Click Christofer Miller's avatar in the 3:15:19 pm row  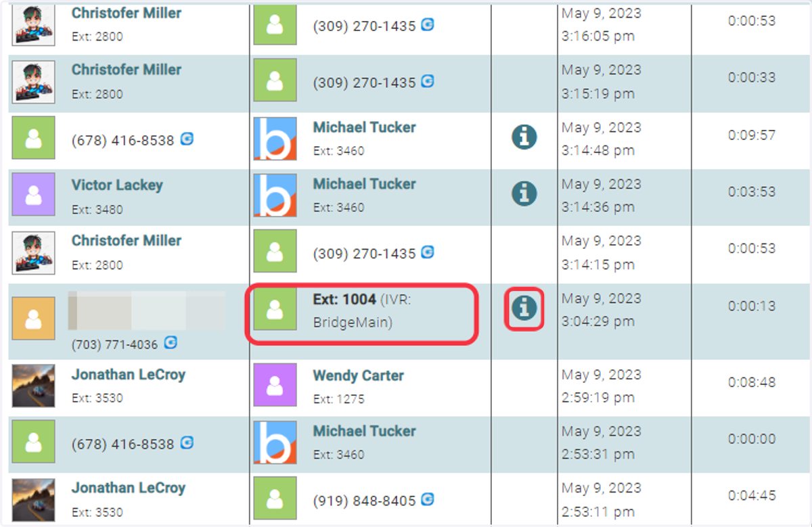(34, 81)
